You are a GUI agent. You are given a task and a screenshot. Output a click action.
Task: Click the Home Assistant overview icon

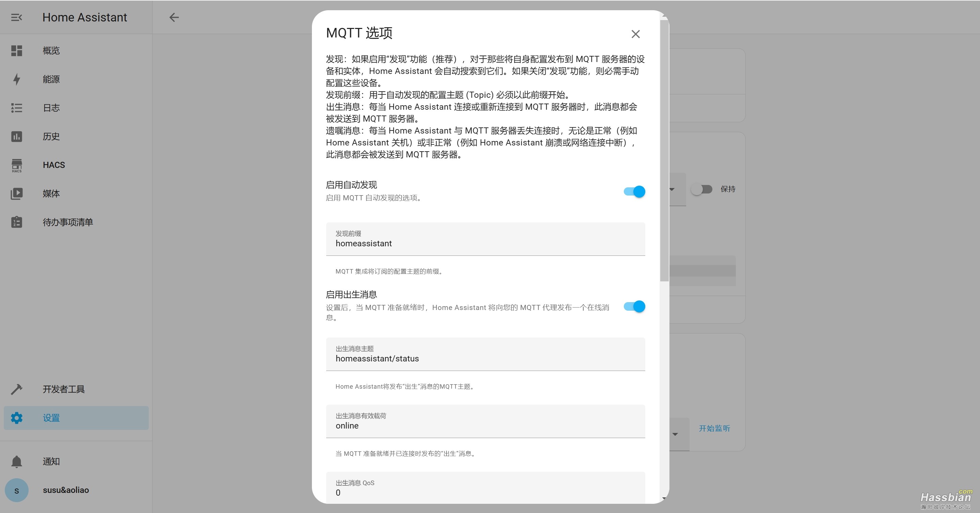click(16, 51)
